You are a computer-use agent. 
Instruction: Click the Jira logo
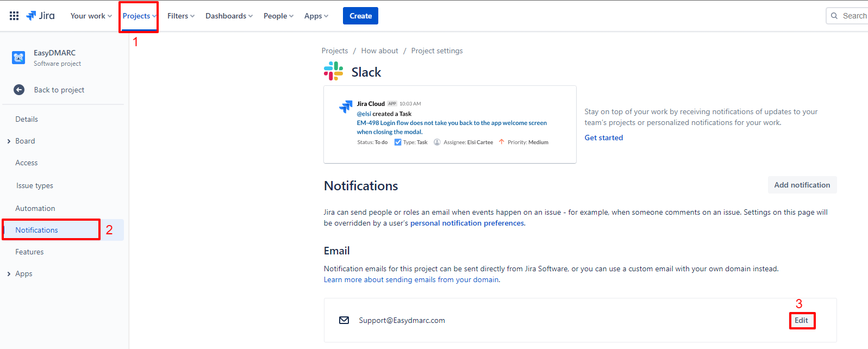pyautogui.click(x=41, y=16)
